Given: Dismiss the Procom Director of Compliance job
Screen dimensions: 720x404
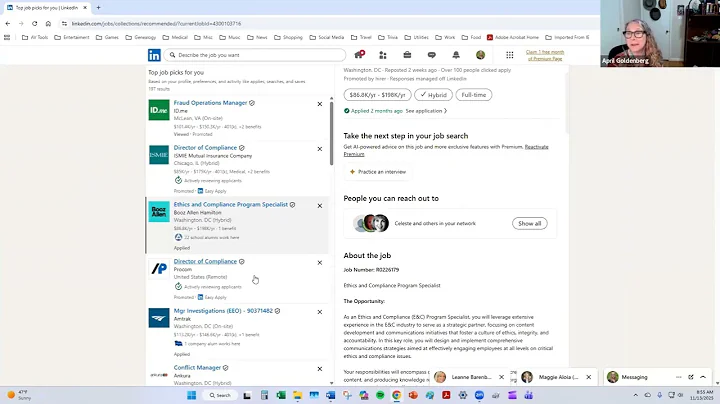Looking at the screenshot, I should (320, 263).
